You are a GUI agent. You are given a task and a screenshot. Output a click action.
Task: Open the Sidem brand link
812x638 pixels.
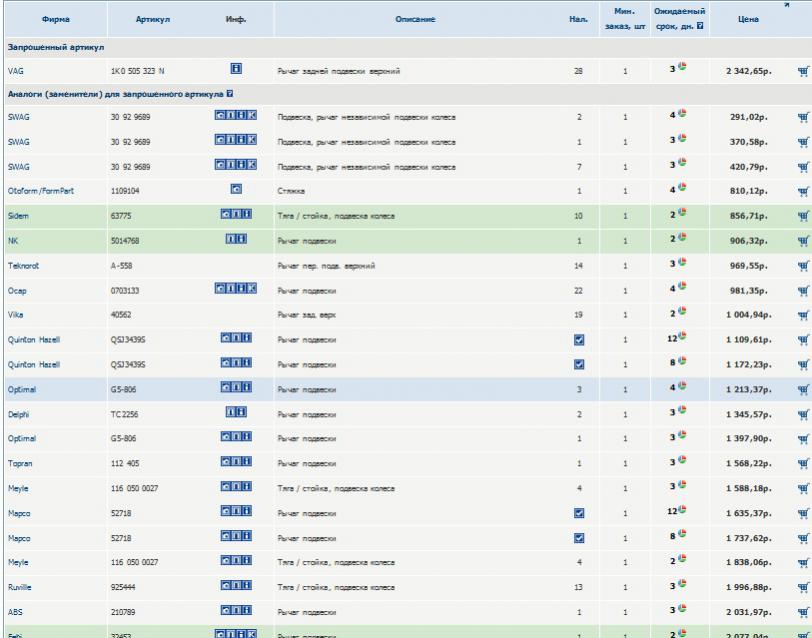pyautogui.click(x=18, y=215)
